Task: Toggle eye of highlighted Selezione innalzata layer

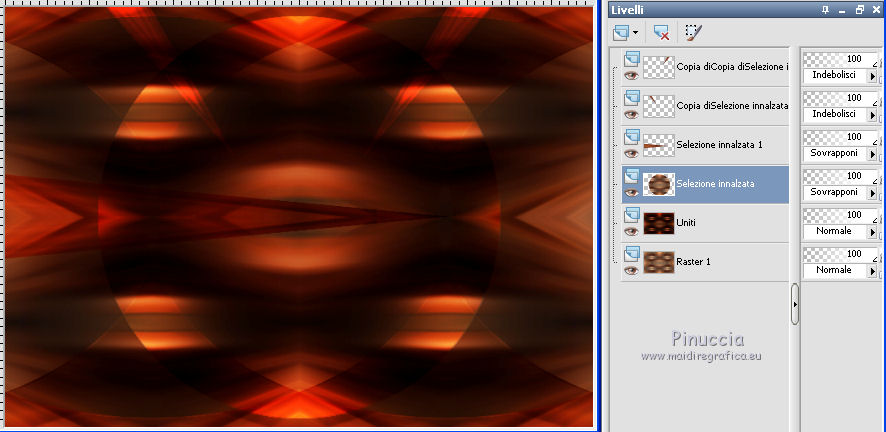Action: point(631,192)
